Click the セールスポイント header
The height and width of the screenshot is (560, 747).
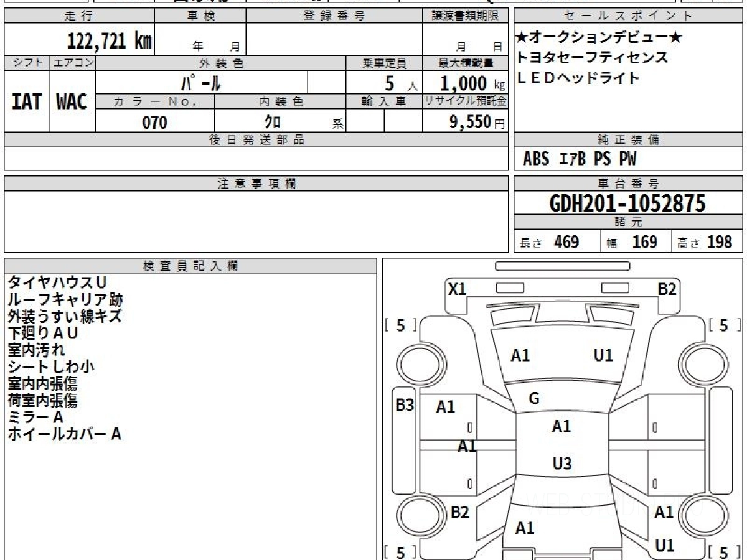point(629,16)
